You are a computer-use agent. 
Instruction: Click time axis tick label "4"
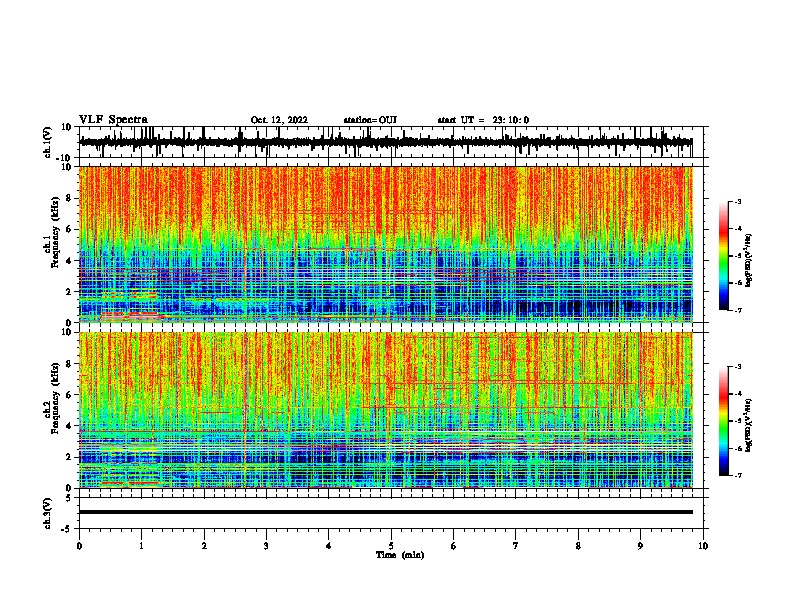[x=329, y=546]
